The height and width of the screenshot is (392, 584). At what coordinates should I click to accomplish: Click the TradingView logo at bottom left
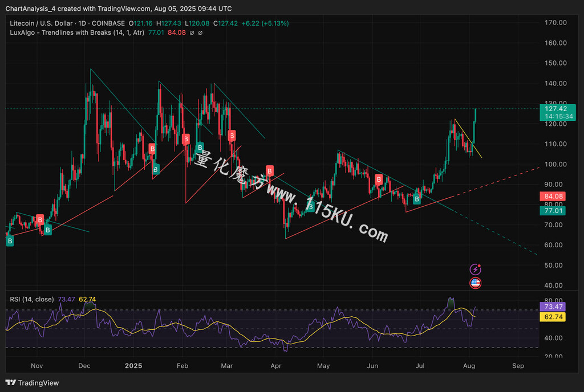click(x=32, y=383)
